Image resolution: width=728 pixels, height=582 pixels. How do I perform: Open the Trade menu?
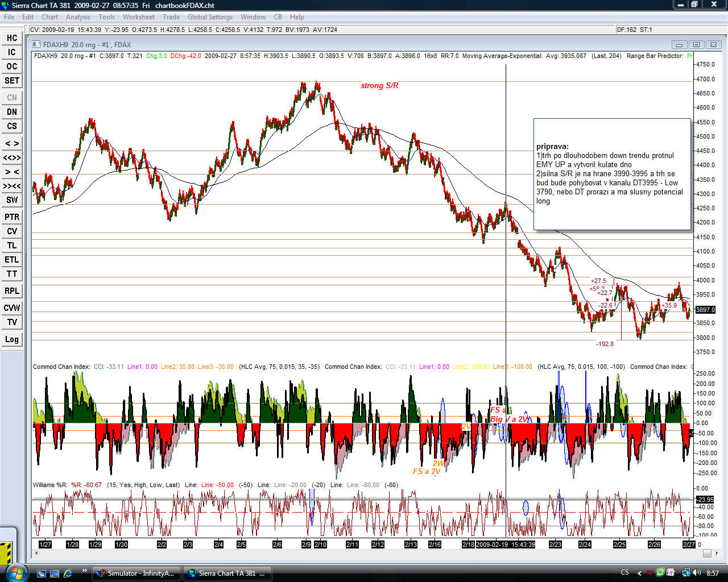(171, 17)
